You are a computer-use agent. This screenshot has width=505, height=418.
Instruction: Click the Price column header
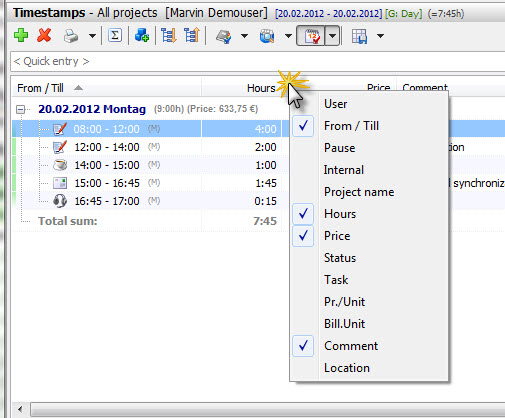point(378,87)
